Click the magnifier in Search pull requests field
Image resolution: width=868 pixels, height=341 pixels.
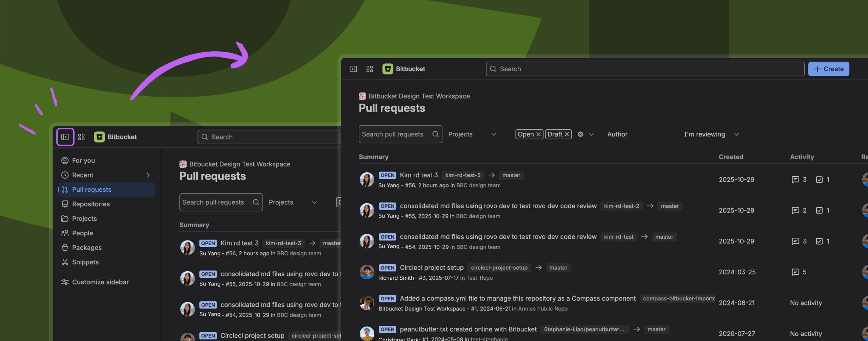click(435, 134)
